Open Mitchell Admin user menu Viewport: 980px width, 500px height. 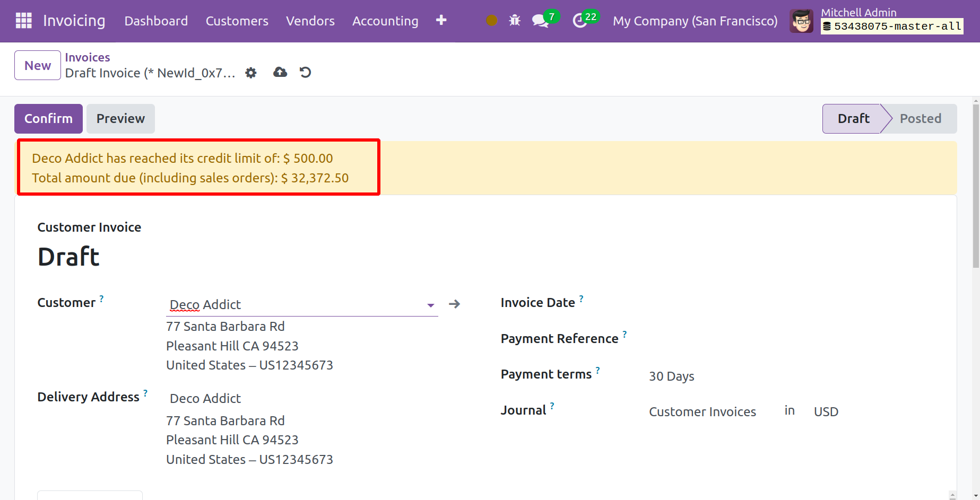[876, 21]
